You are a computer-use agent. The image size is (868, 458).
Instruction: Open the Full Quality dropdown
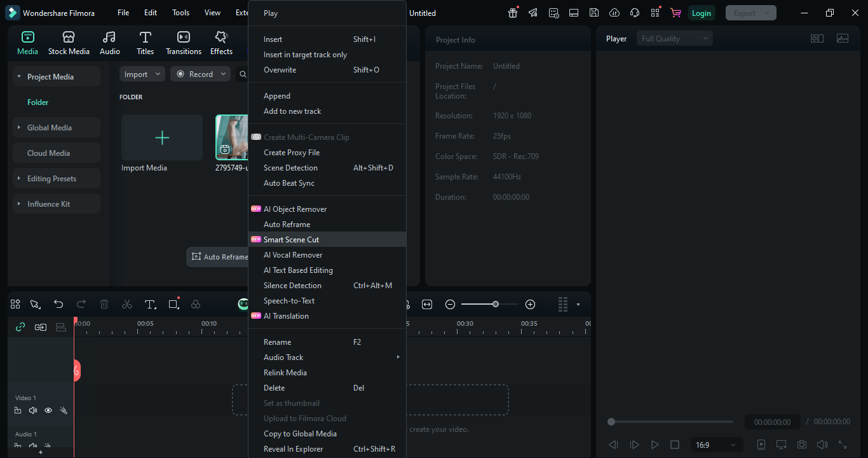click(675, 39)
